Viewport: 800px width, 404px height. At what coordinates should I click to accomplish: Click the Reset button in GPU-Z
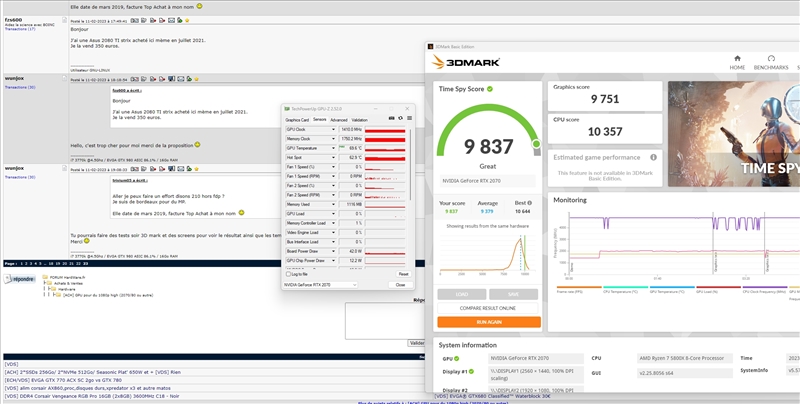403,273
